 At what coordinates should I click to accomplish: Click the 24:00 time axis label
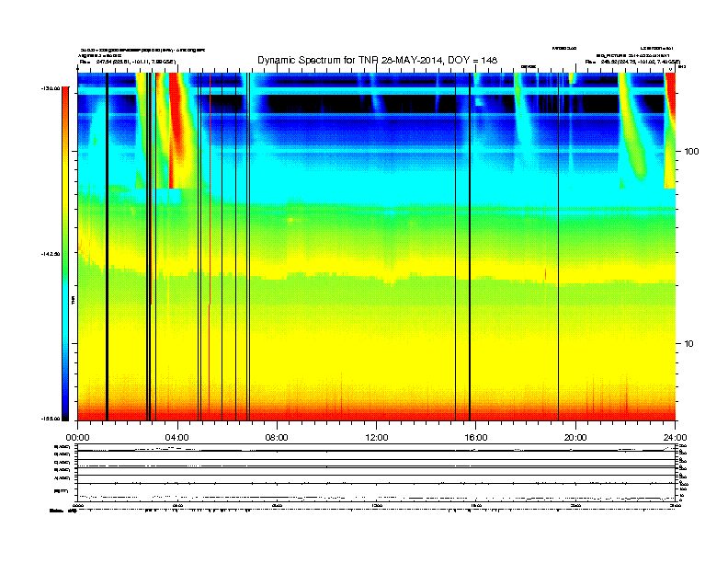coord(675,438)
